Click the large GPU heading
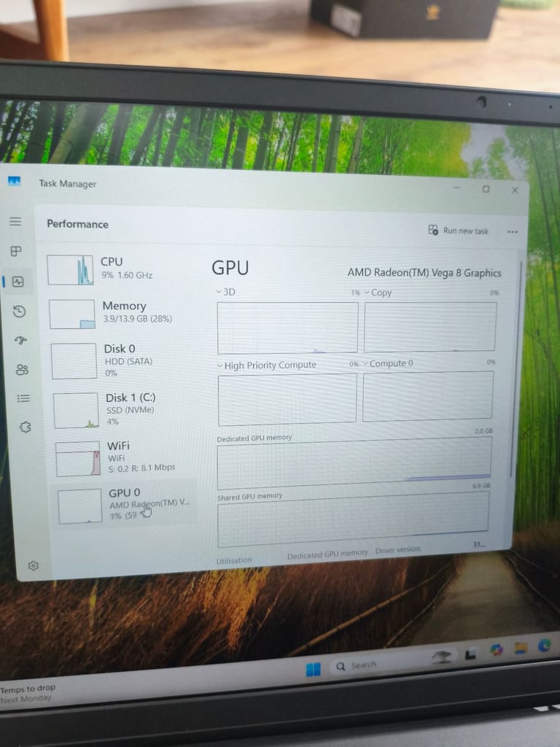 pyautogui.click(x=230, y=268)
